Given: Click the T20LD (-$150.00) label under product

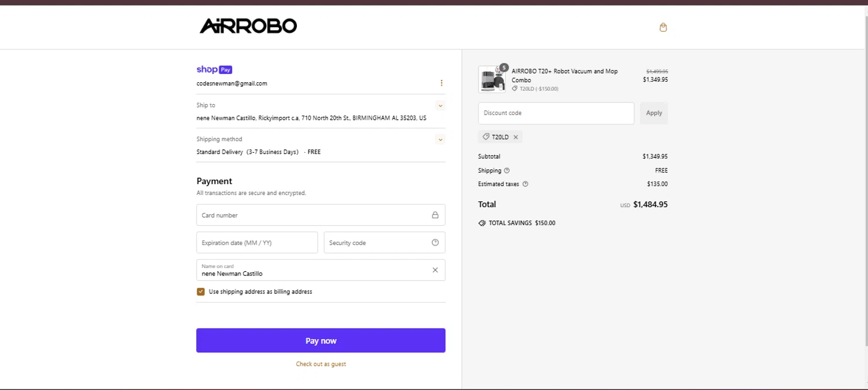Looking at the screenshot, I should tap(539, 89).
